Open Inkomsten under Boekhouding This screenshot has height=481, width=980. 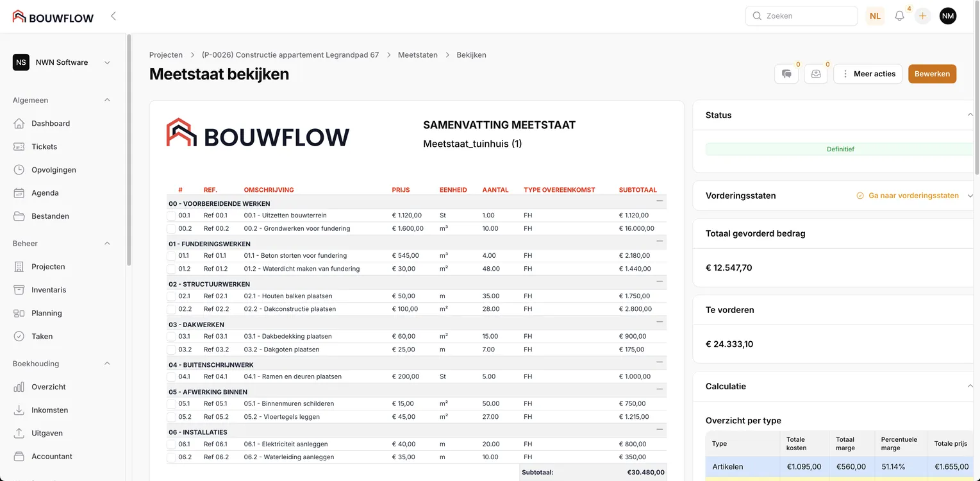pyautogui.click(x=49, y=410)
